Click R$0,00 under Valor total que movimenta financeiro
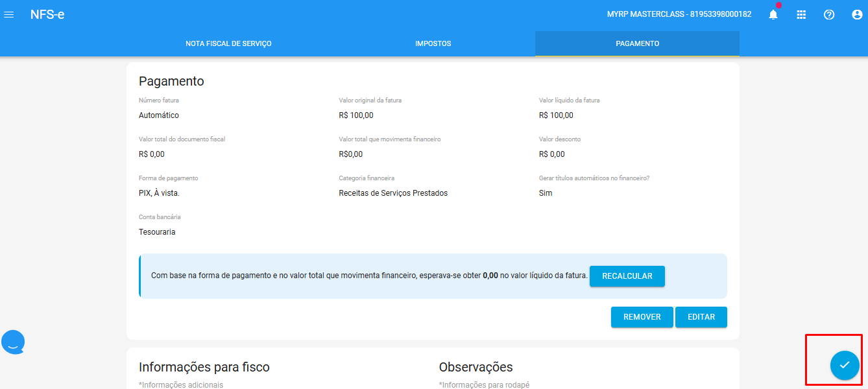 351,154
